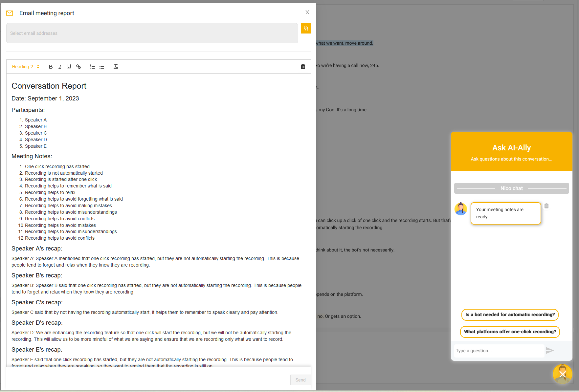The width and height of the screenshot is (579, 392).
Task: Click the Speaker D's recap heading
Action: pyautogui.click(x=37, y=323)
